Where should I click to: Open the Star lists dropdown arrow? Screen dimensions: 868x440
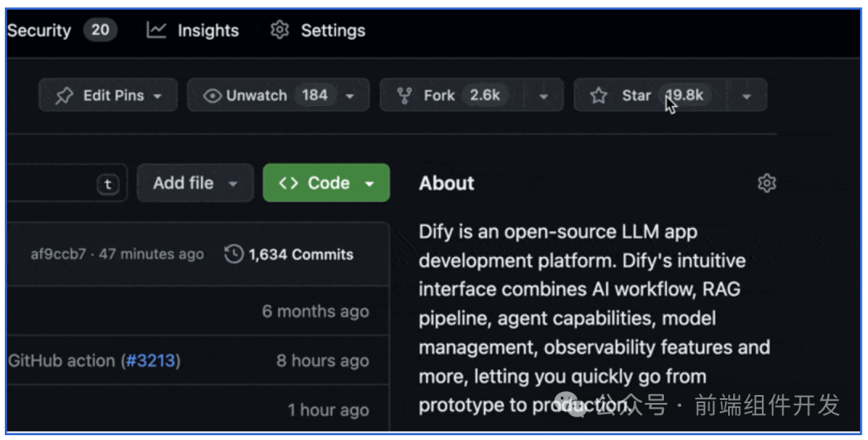746,96
